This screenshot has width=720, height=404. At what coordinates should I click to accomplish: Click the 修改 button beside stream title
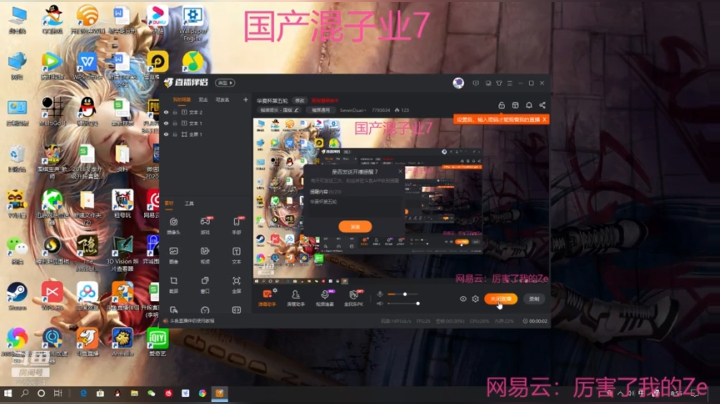pyautogui.click(x=300, y=101)
